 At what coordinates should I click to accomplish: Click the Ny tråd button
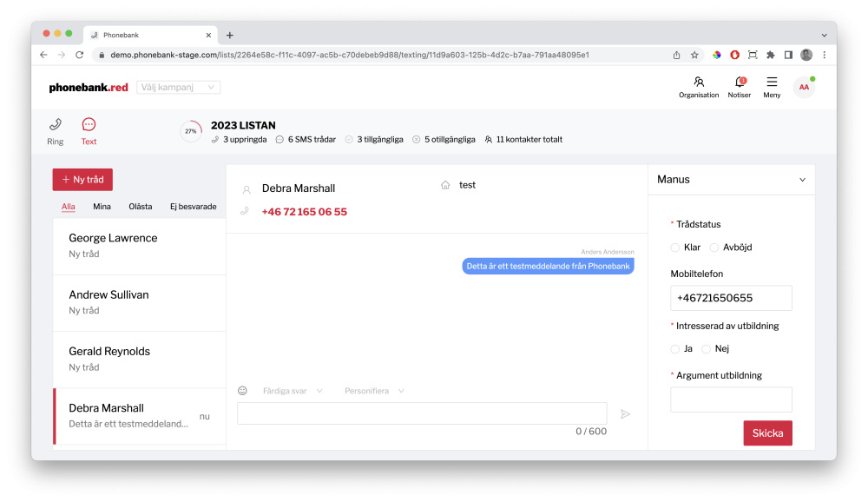point(82,180)
